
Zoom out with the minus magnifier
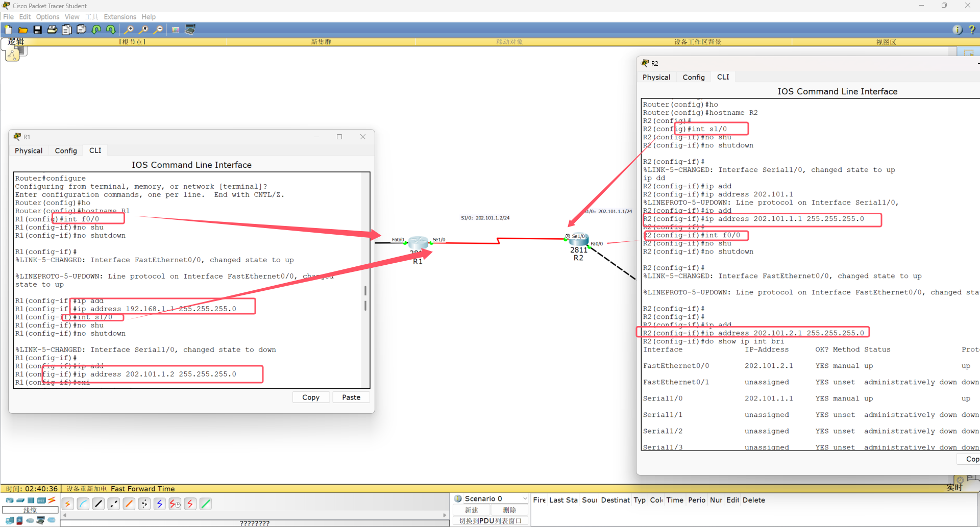[x=158, y=30]
